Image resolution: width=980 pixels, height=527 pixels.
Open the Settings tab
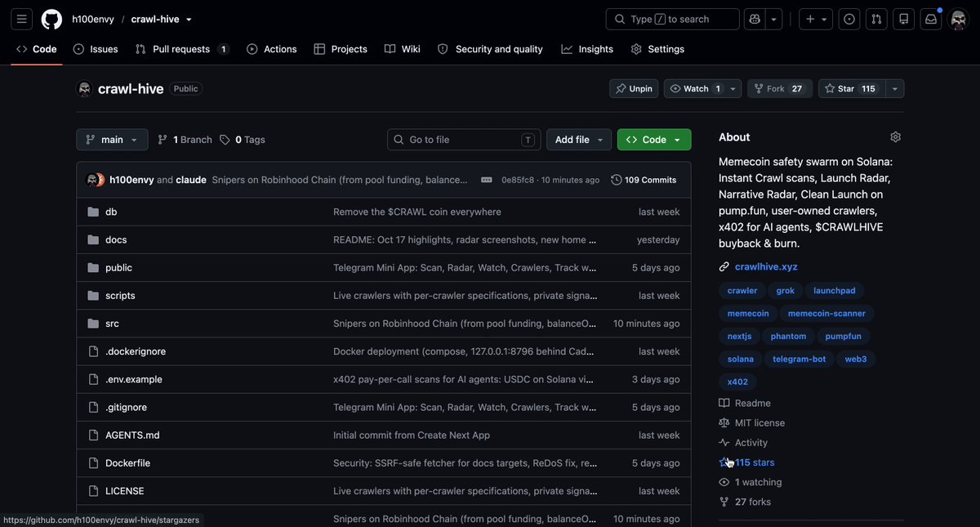pyautogui.click(x=658, y=49)
